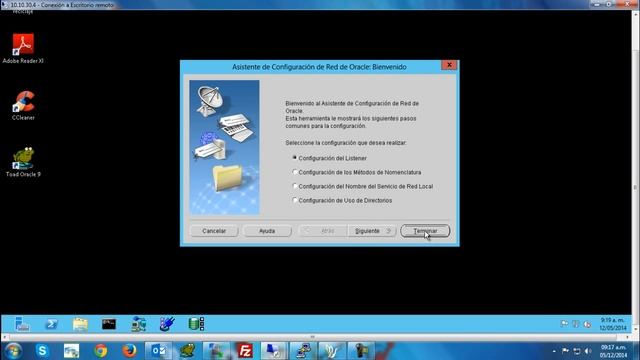Switch to Remote Desktop connection taskbar icon
The height and width of the screenshot is (360, 640).
(274, 351)
